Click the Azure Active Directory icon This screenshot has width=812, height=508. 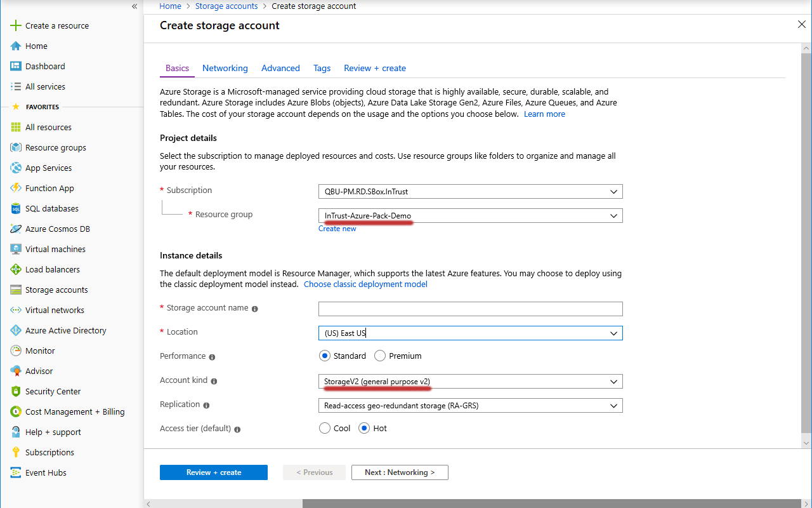coord(16,330)
